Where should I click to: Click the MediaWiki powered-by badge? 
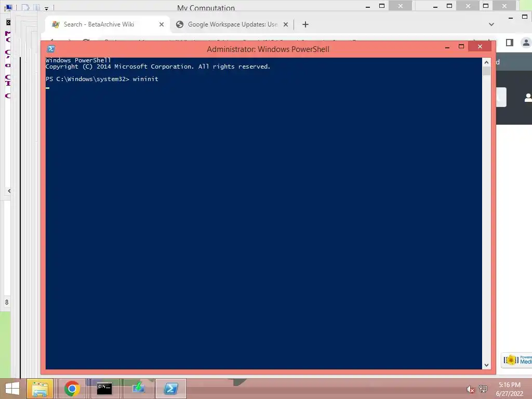pos(517,360)
